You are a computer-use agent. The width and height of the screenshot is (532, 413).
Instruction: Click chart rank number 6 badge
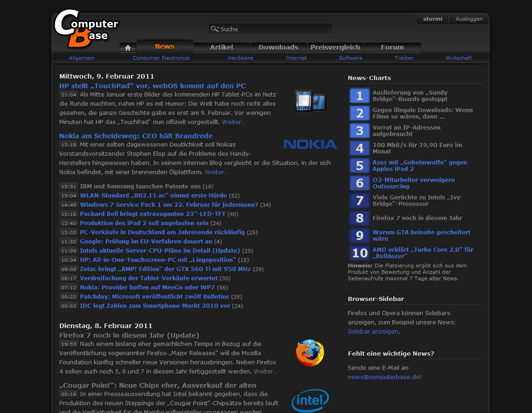(x=360, y=183)
